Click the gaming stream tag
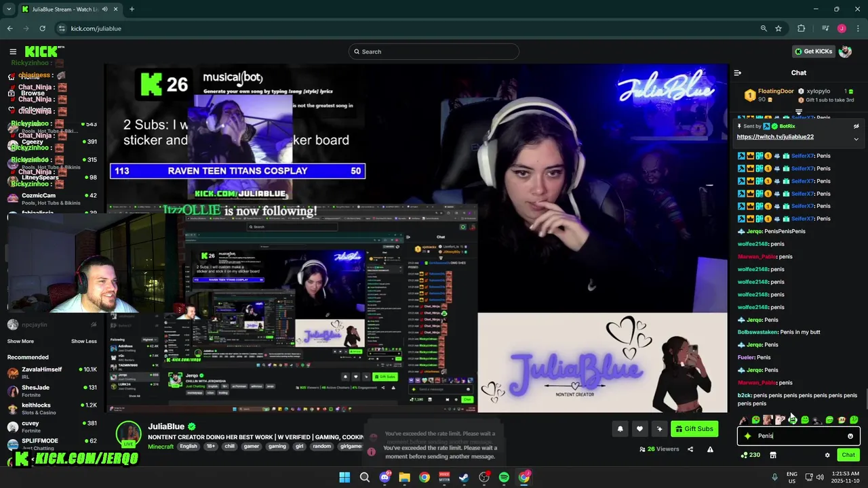The height and width of the screenshot is (488, 868). [277, 447]
